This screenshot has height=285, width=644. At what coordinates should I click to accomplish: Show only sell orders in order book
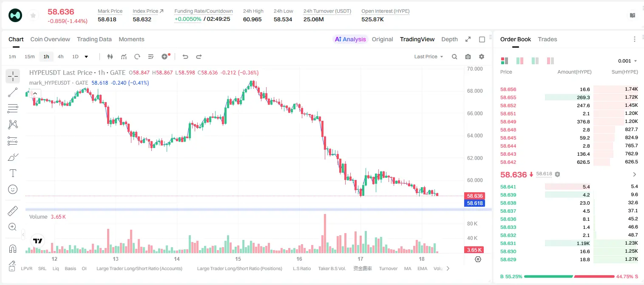(x=550, y=61)
